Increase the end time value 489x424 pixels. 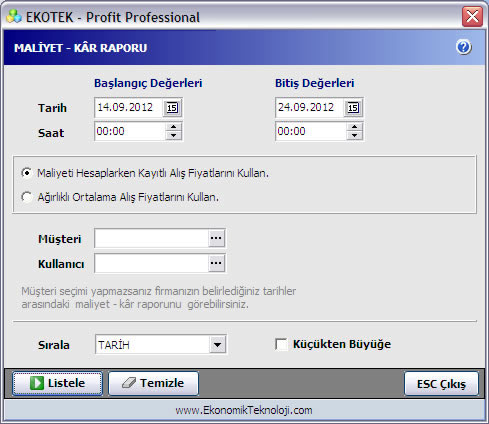tap(354, 127)
